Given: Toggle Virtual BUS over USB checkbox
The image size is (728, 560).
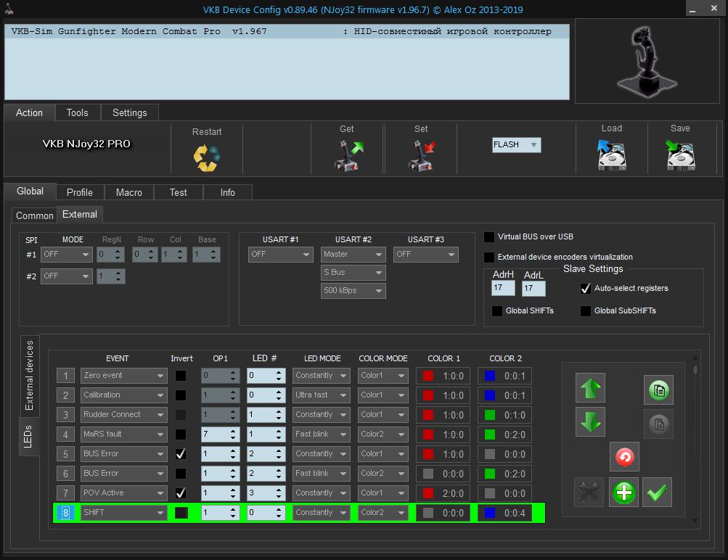Looking at the screenshot, I should (489, 237).
